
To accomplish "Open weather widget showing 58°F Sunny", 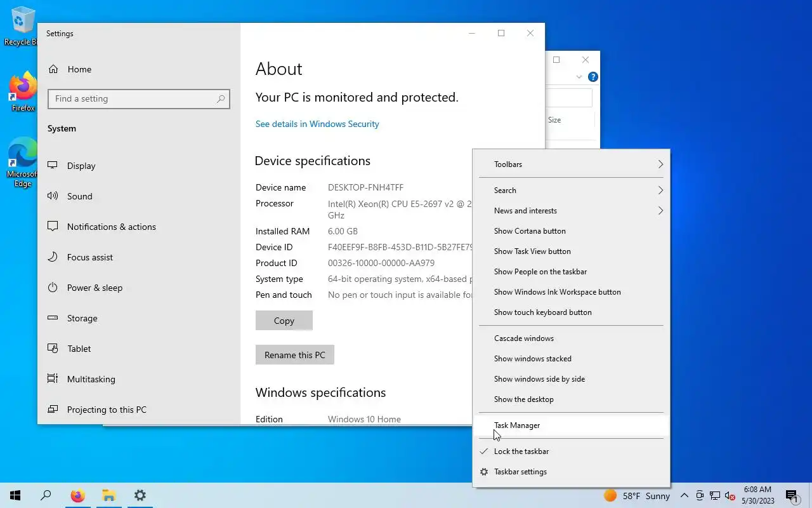I will (637, 496).
